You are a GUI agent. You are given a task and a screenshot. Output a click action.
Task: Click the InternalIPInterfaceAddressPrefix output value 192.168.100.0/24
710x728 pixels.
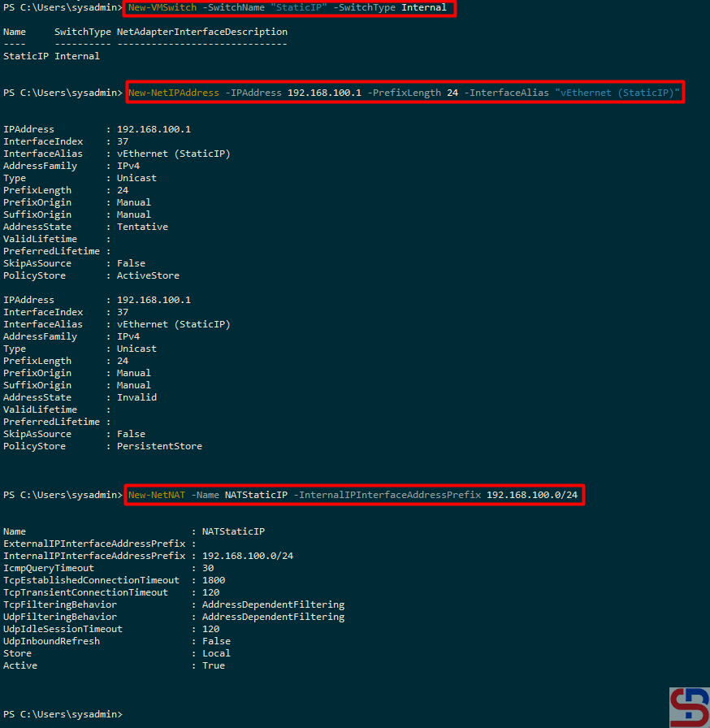point(248,556)
